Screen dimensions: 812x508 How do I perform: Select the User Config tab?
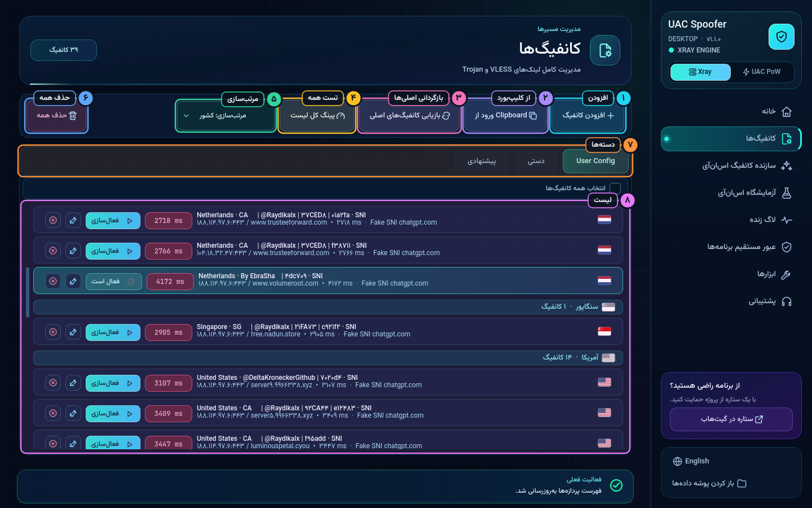point(595,161)
